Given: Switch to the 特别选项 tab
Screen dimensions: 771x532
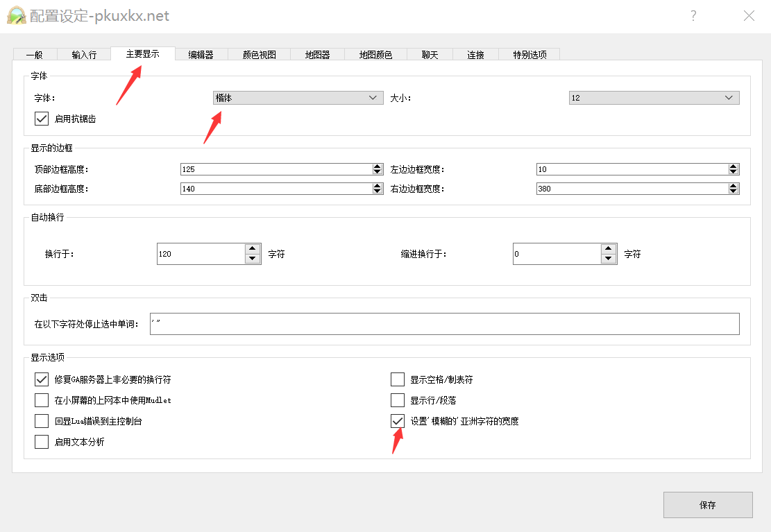Looking at the screenshot, I should pos(529,53).
